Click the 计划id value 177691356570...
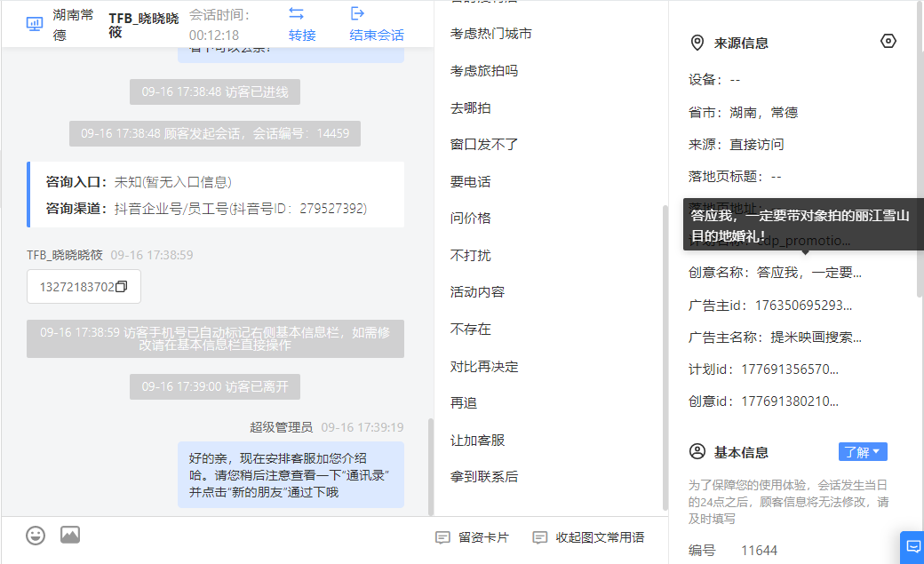The width and height of the screenshot is (924, 564). (790, 369)
